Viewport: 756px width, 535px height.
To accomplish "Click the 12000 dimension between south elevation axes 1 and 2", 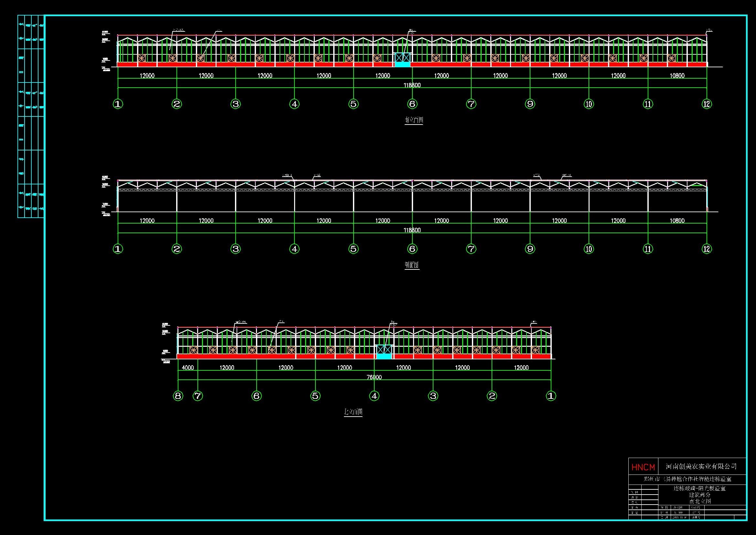I will [147, 75].
